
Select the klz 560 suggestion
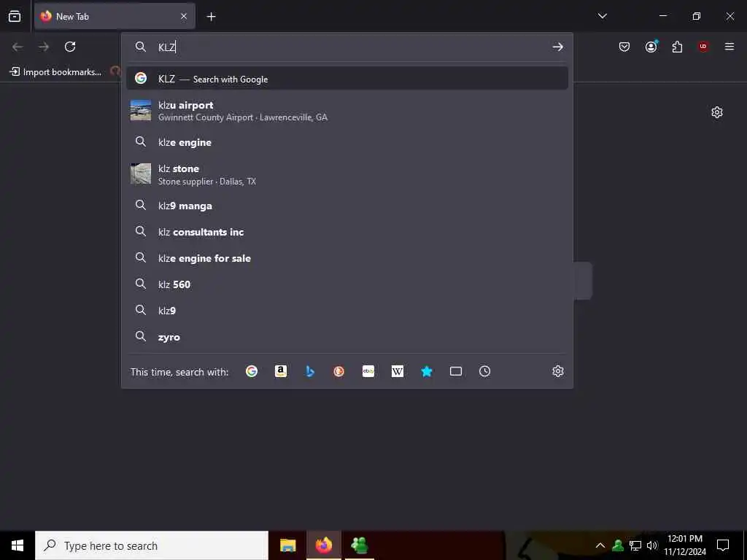tap(347, 284)
